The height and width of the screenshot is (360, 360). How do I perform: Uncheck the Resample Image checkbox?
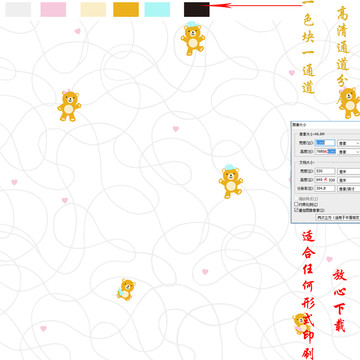(x=296, y=210)
